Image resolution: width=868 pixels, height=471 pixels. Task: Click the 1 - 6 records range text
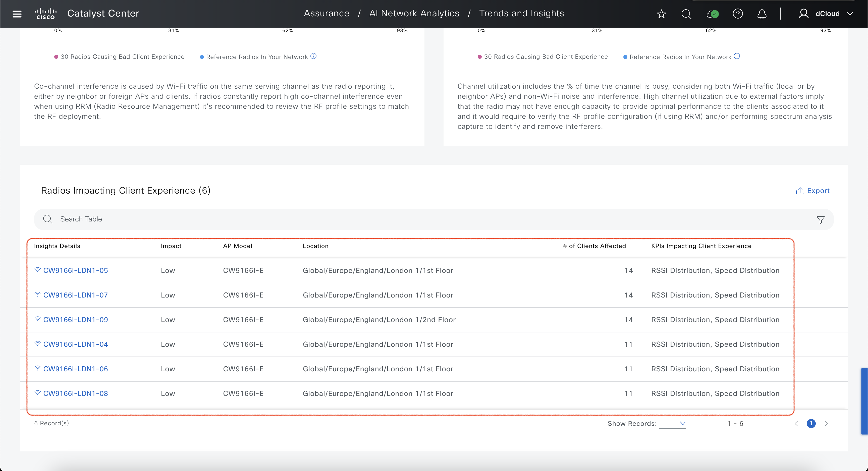[x=735, y=424]
